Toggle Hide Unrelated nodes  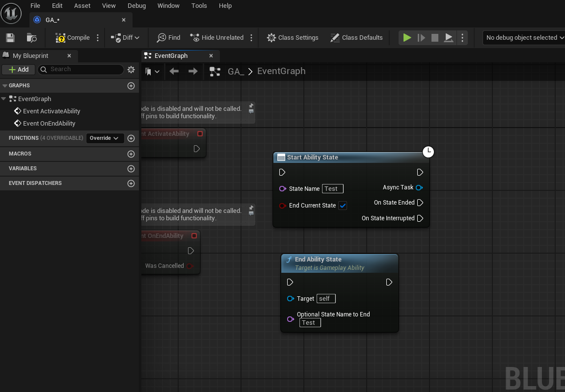[x=217, y=37]
